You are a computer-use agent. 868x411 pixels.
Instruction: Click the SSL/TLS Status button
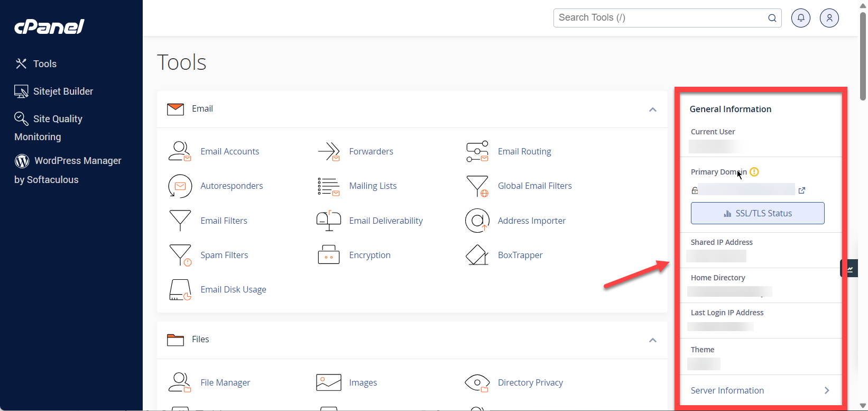(757, 213)
